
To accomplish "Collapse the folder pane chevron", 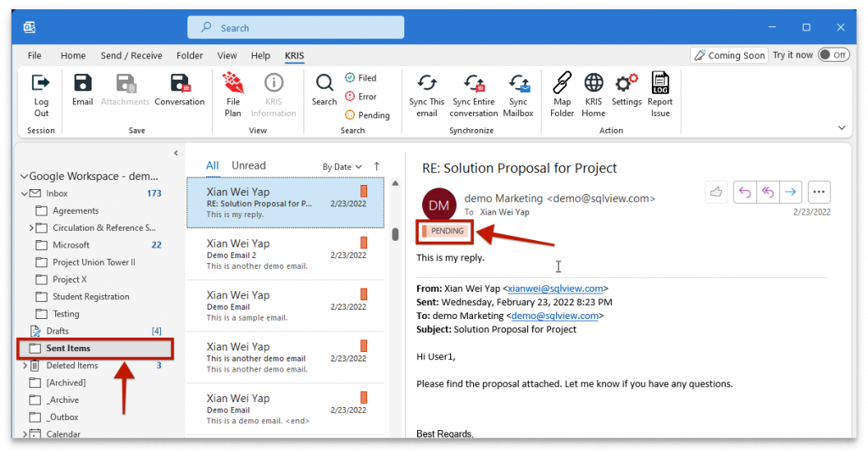I will (x=175, y=153).
